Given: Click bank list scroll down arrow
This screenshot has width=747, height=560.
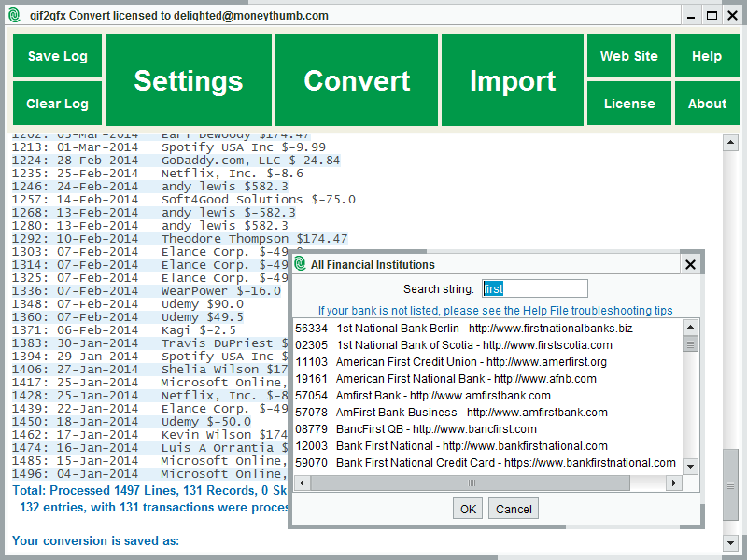Looking at the screenshot, I should [690, 467].
